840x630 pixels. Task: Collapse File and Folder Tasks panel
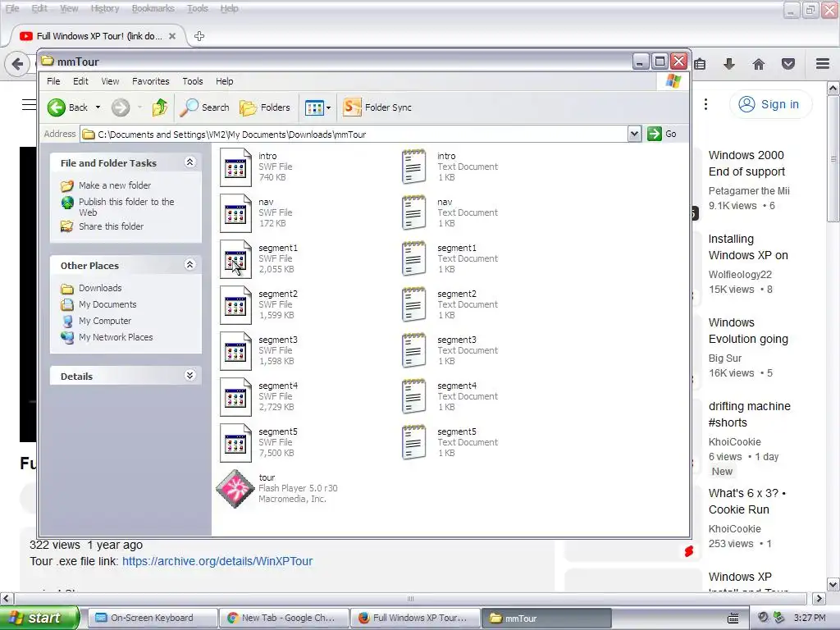coord(189,162)
